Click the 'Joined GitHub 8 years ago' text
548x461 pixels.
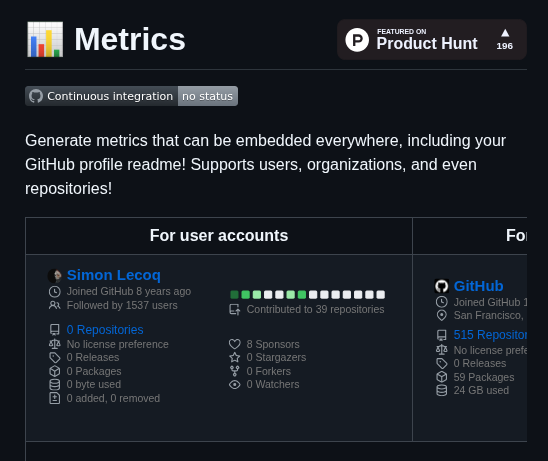click(129, 291)
